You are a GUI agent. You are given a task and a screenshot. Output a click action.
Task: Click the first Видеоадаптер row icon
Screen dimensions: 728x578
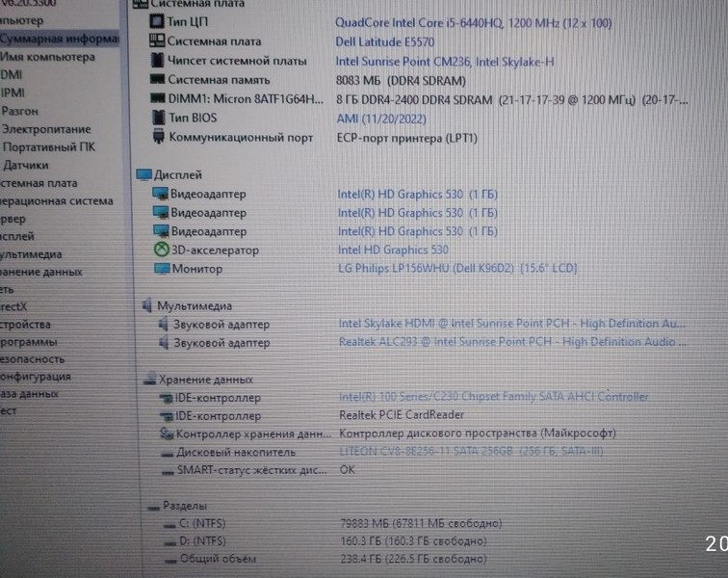point(160,194)
